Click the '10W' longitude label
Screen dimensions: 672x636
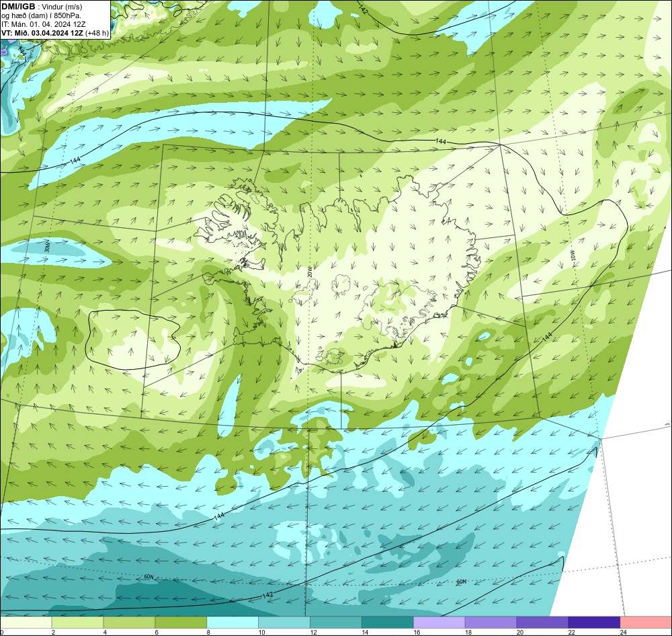[x=573, y=255]
